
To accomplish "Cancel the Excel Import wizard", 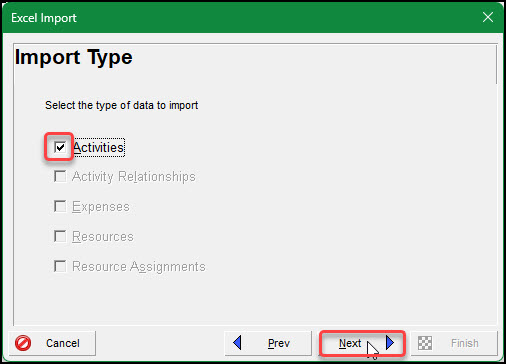I will pyautogui.click(x=52, y=343).
